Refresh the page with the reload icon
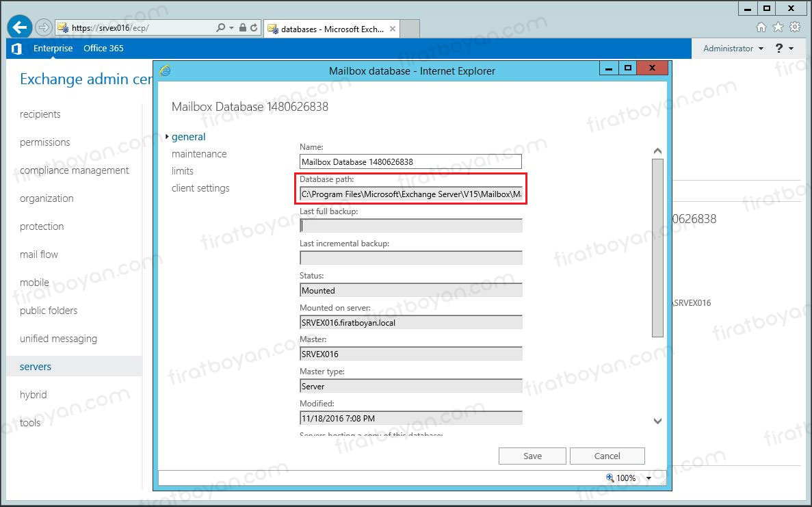 tap(254, 27)
